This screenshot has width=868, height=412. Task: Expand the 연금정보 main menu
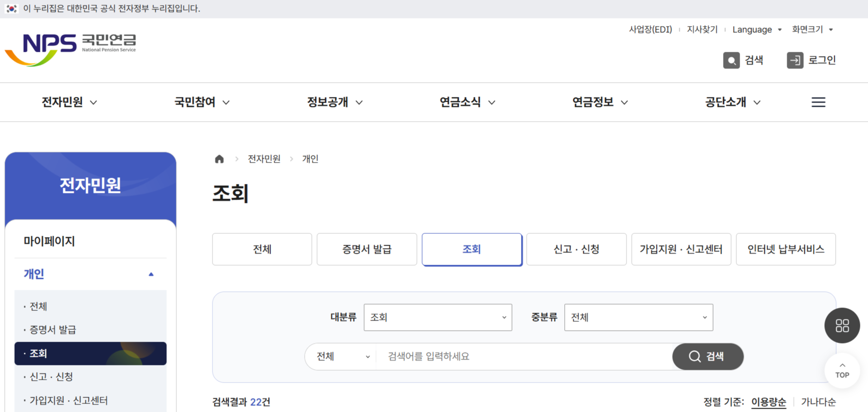click(600, 102)
